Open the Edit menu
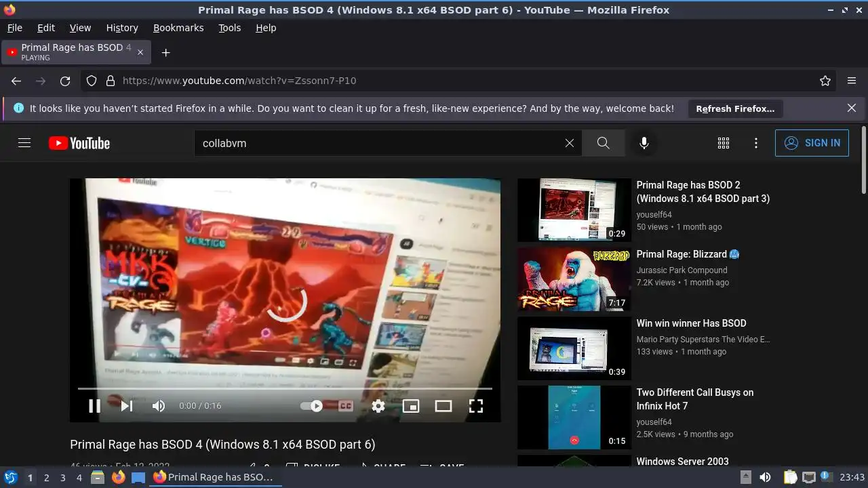The width and height of the screenshot is (868, 488). pos(46,28)
